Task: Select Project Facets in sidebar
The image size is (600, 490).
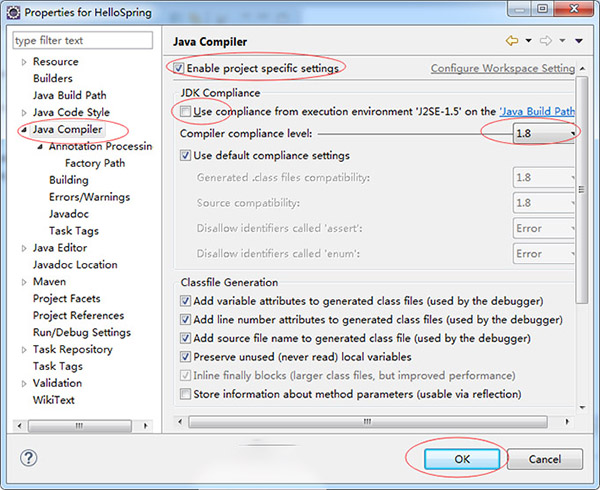Action: (x=66, y=299)
